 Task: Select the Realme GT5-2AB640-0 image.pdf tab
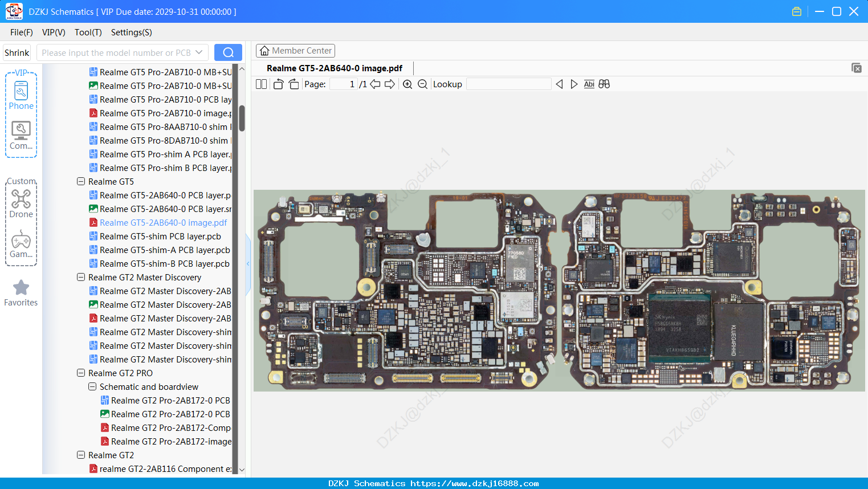point(335,68)
